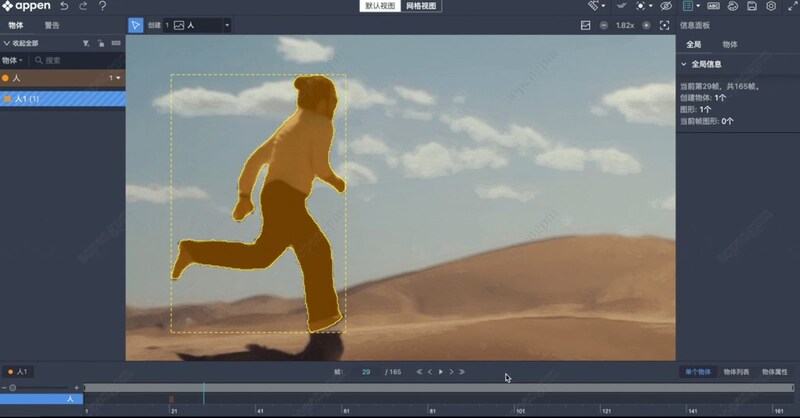
Task: Click the fit-to-screen icon beside zoom controls
Action: 665,25
